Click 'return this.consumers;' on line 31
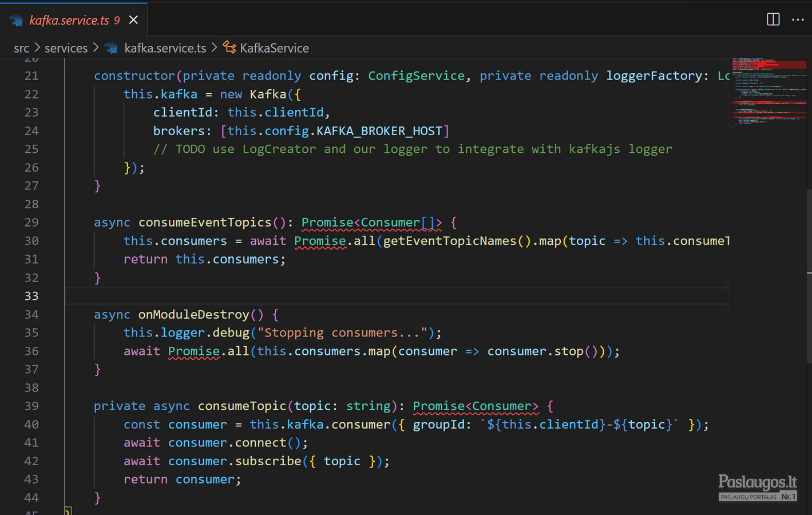This screenshot has width=812, height=515. tap(204, 259)
